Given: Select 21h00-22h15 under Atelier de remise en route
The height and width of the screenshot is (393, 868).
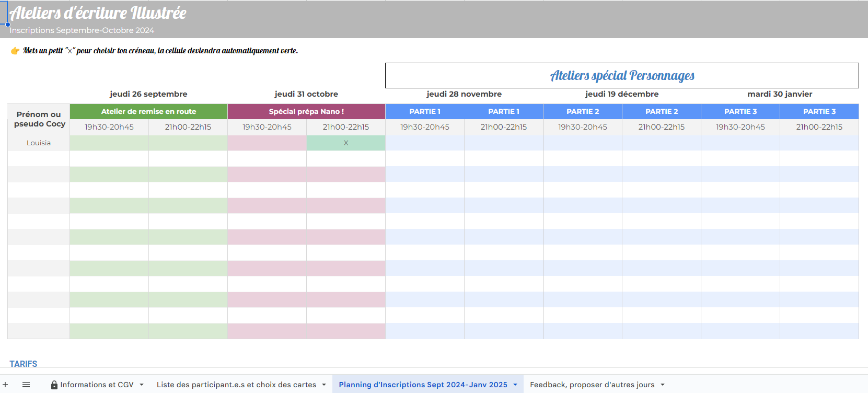Looking at the screenshot, I should tap(188, 127).
